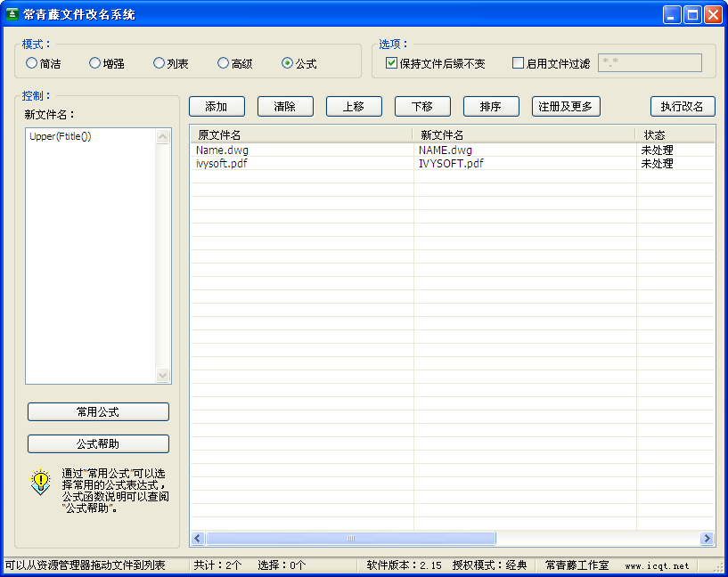This screenshot has width=728, height=577.
Task: Click the 新文件名 column header
Action: pyautogui.click(x=524, y=135)
